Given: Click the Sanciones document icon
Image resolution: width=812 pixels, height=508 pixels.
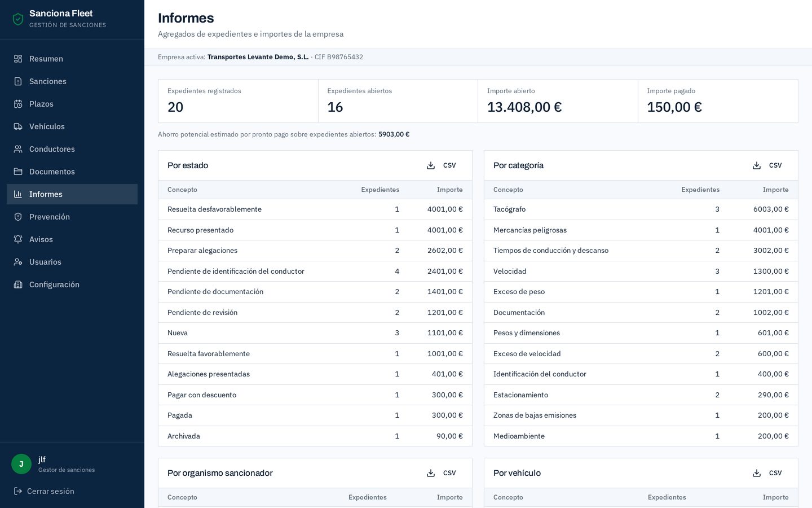Looking at the screenshot, I should (18, 81).
